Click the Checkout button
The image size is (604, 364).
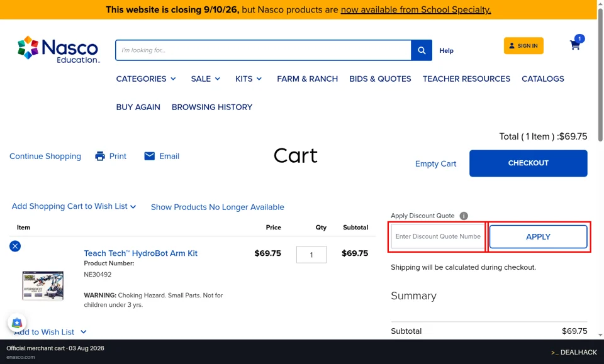(x=528, y=163)
